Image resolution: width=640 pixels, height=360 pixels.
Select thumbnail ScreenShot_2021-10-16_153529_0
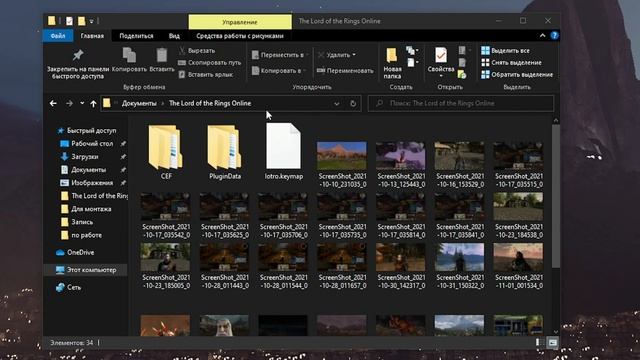coord(460,164)
